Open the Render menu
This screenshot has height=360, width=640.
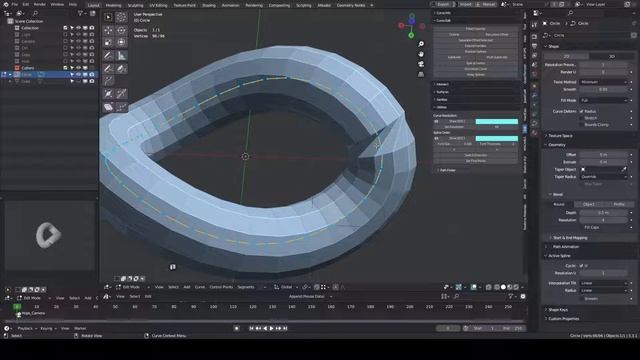tap(40, 4)
